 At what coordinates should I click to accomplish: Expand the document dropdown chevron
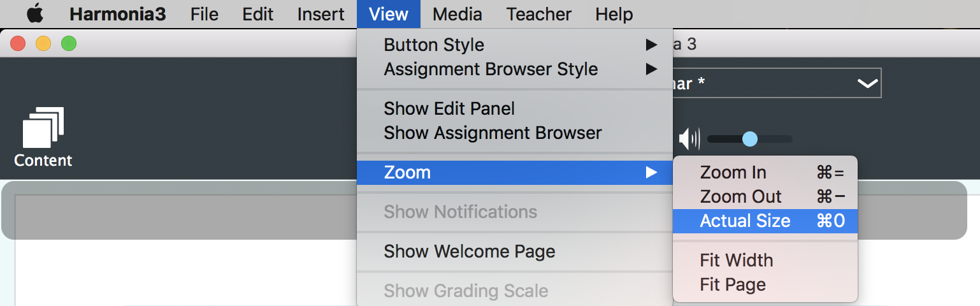click(867, 84)
